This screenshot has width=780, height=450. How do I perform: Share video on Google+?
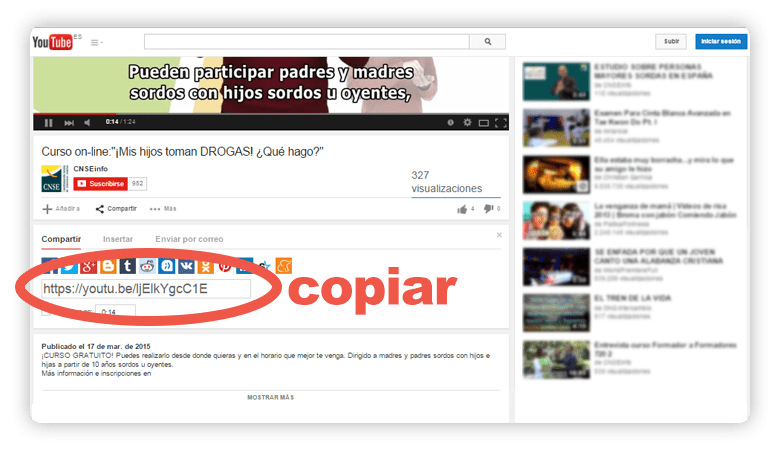click(88, 266)
